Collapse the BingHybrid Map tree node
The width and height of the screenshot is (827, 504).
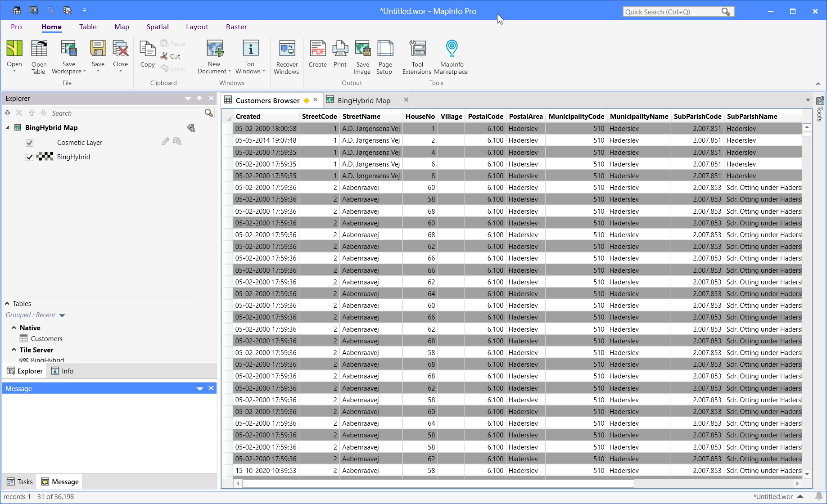8,128
